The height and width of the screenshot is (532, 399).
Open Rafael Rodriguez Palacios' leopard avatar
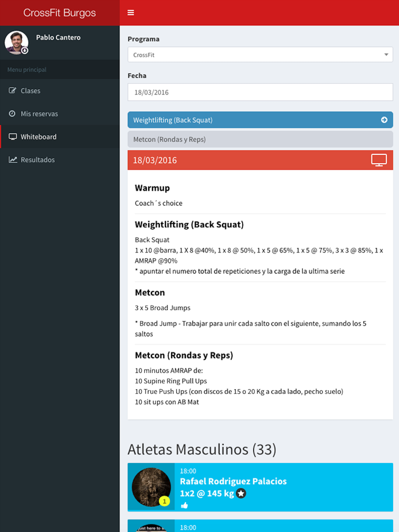pyautogui.click(x=151, y=487)
